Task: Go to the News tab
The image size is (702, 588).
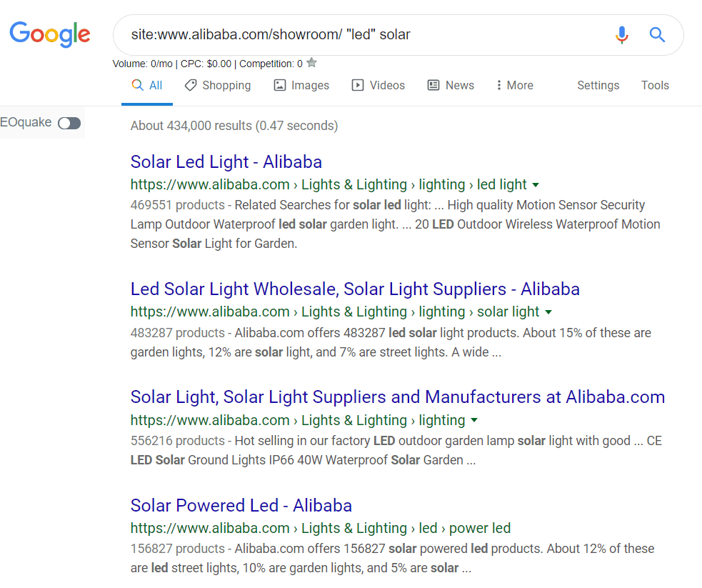Action: tap(451, 86)
